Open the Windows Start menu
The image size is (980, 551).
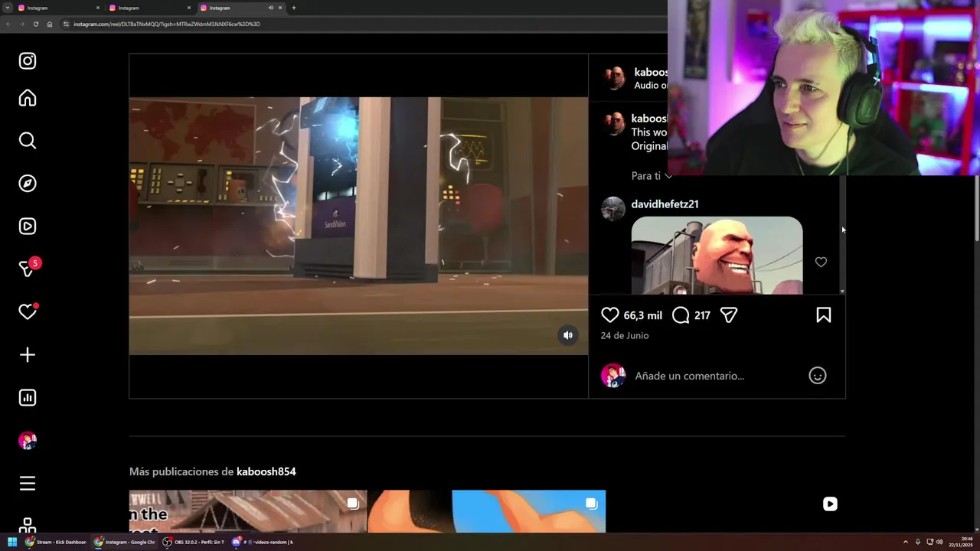point(12,542)
